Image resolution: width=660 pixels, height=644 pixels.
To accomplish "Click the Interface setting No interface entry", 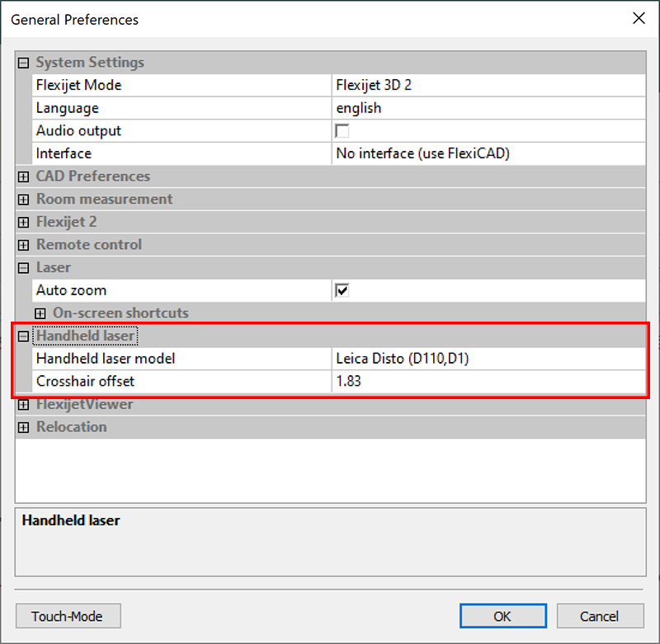I will pyautogui.click(x=412, y=153).
